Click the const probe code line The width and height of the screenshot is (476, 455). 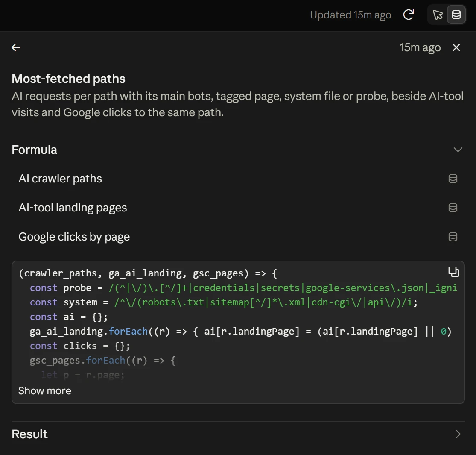[243, 288]
